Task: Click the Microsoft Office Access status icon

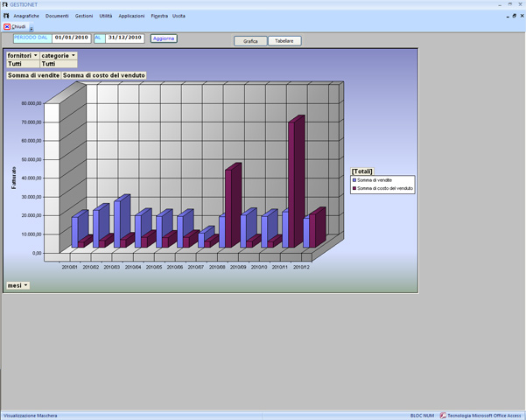Action: (443, 416)
